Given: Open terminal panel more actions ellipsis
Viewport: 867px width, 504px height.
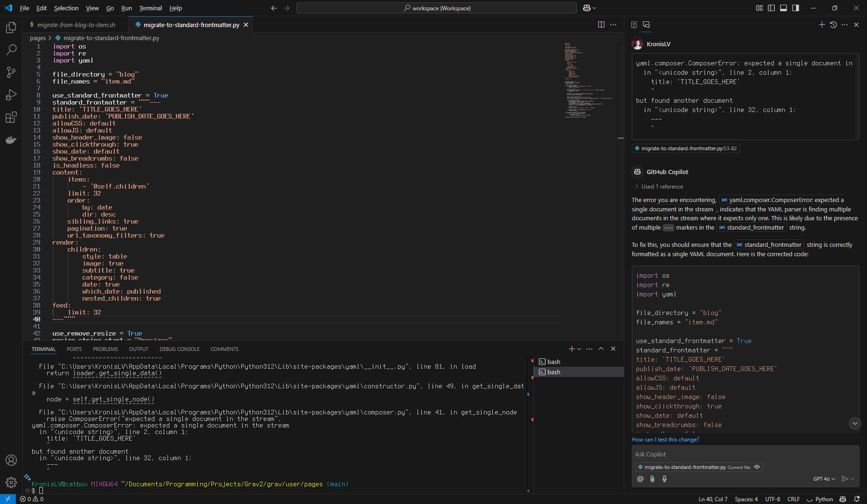Looking at the screenshot, I should click(x=589, y=349).
